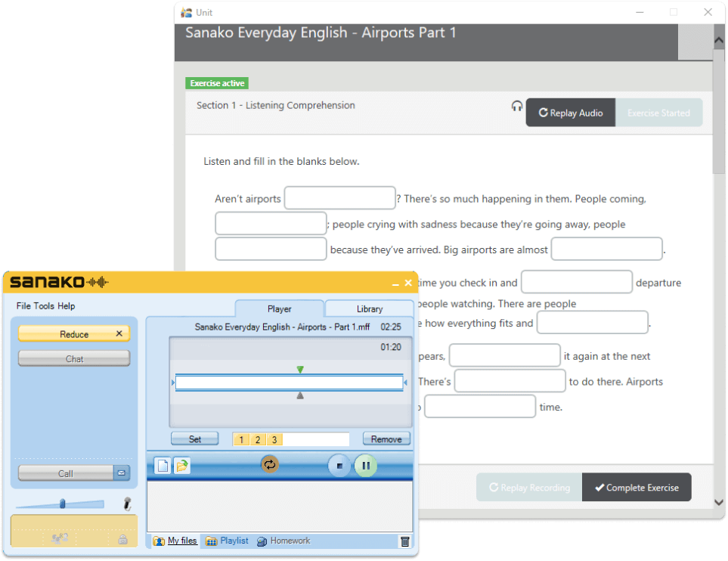
Task: Click the green playback position marker
Action: [x=300, y=370]
